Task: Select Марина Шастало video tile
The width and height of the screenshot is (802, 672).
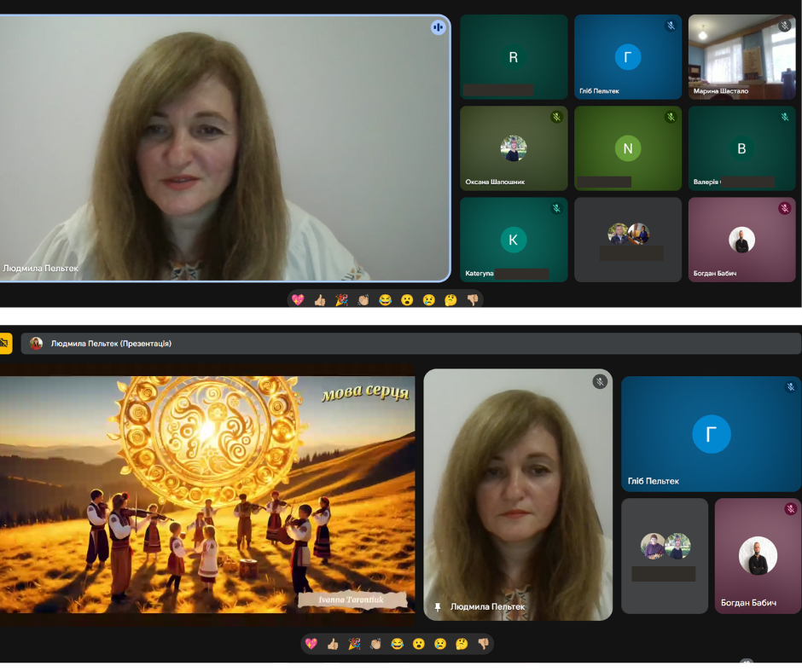Action: pos(741,57)
